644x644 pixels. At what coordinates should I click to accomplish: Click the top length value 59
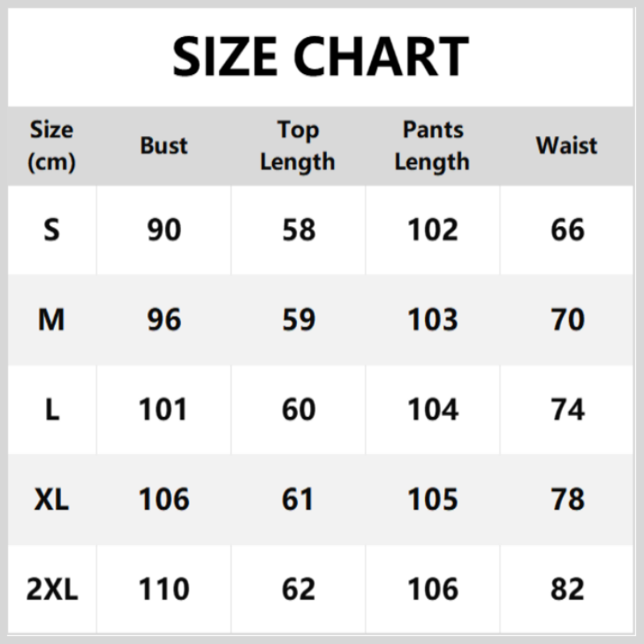[x=299, y=320]
